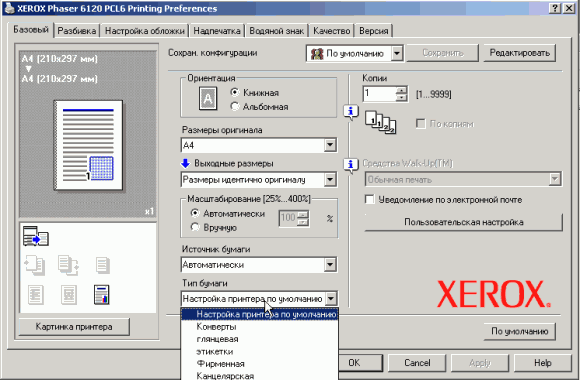Switch to the Базовый tab
Image resolution: width=580 pixels, height=380 pixels.
[x=31, y=30]
